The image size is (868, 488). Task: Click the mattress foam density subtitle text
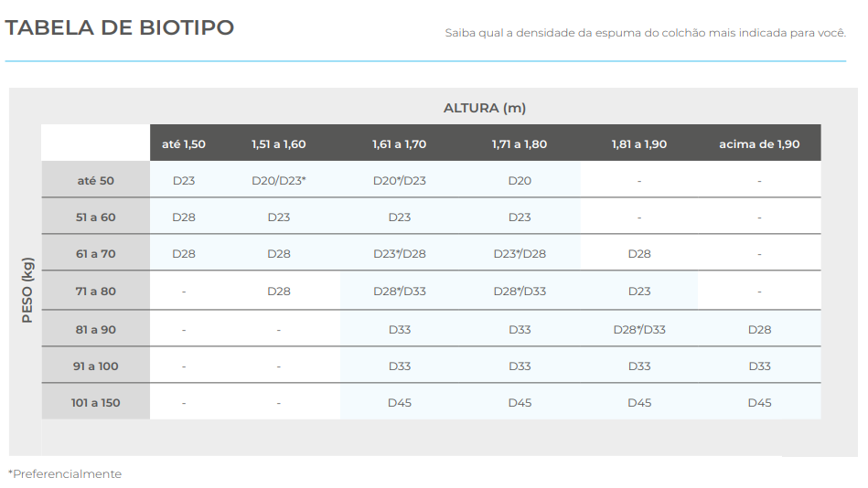[645, 33]
